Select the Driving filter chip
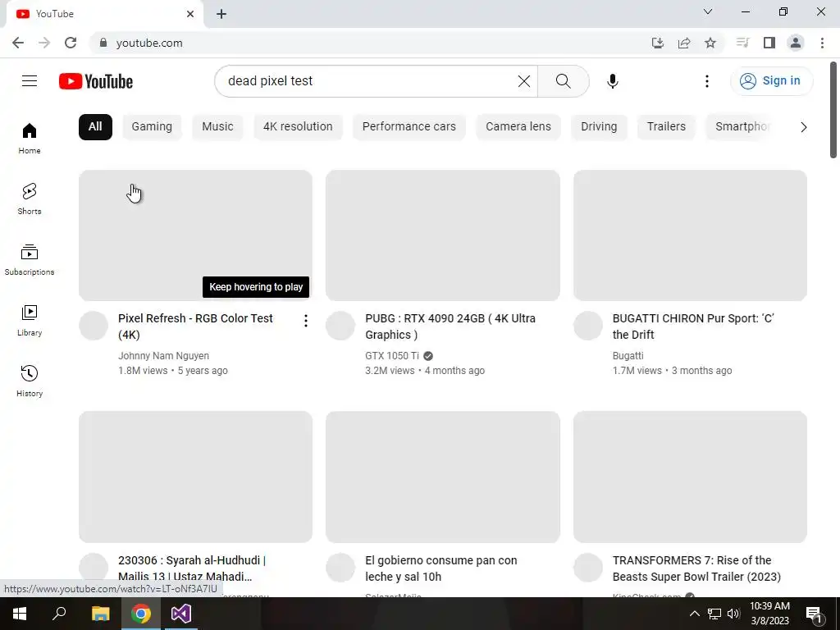The height and width of the screenshot is (630, 840). coord(599,127)
